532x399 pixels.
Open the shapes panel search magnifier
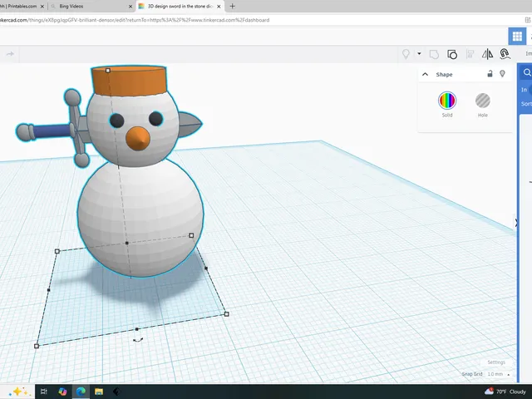[x=527, y=72]
